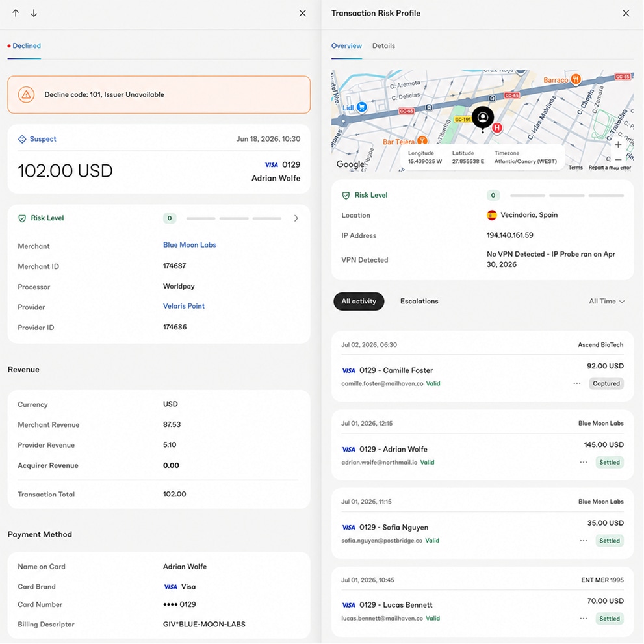Click the Bar Tejera marker on map

tap(422, 141)
